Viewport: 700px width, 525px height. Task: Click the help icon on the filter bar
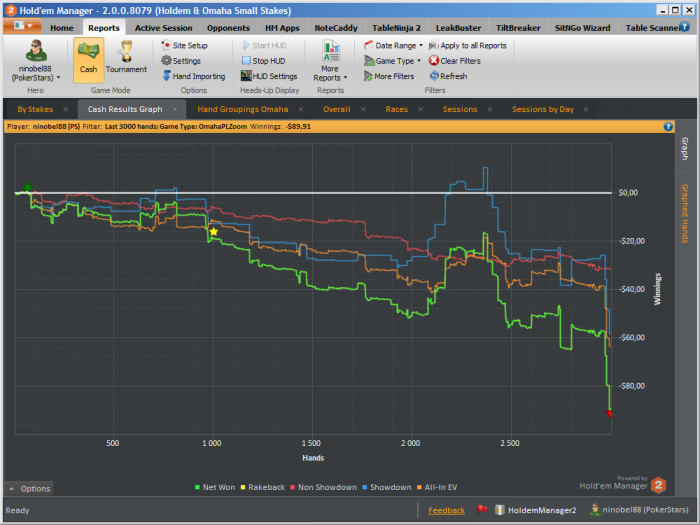tap(668, 126)
